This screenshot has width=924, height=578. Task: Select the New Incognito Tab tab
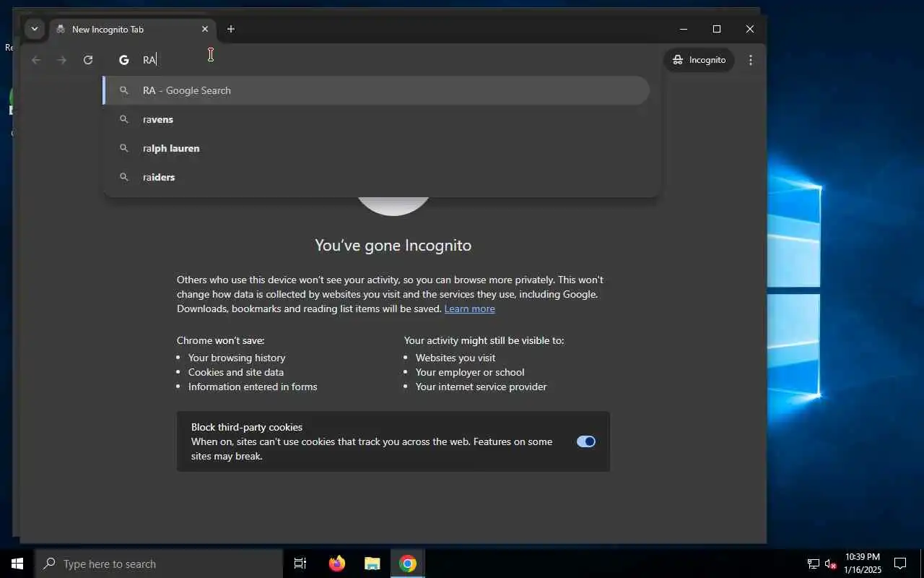[x=133, y=30]
